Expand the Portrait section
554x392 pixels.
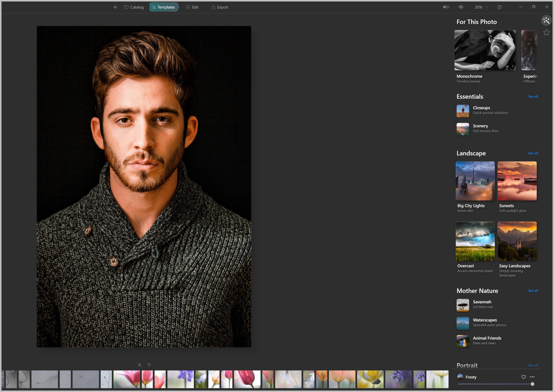coord(533,365)
